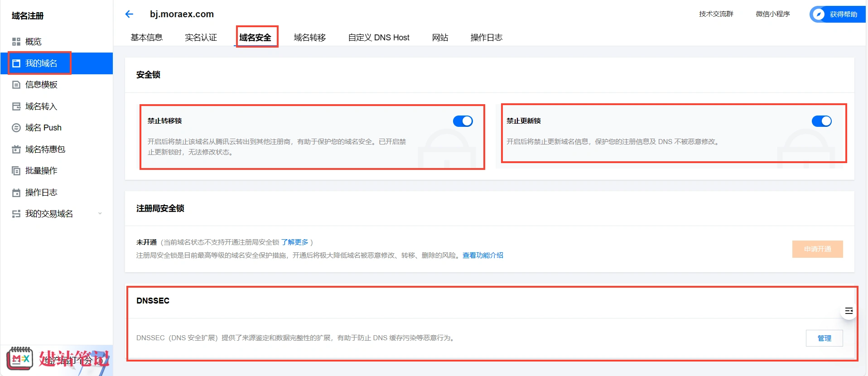
Task: Open the 网站 tab
Action: pyautogui.click(x=440, y=38)
